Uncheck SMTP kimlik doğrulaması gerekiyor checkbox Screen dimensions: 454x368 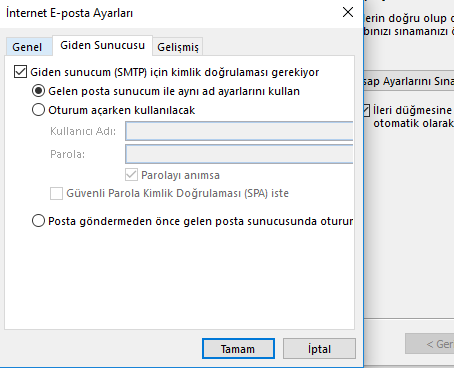click(x=20, y=72)
